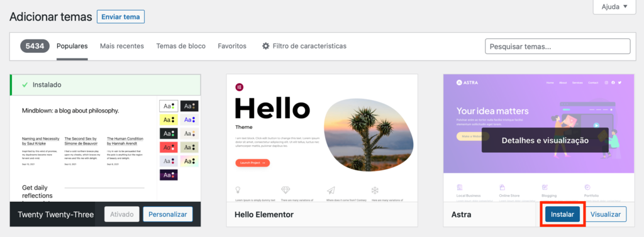Select the red Aa style swatch

[169, 148]
